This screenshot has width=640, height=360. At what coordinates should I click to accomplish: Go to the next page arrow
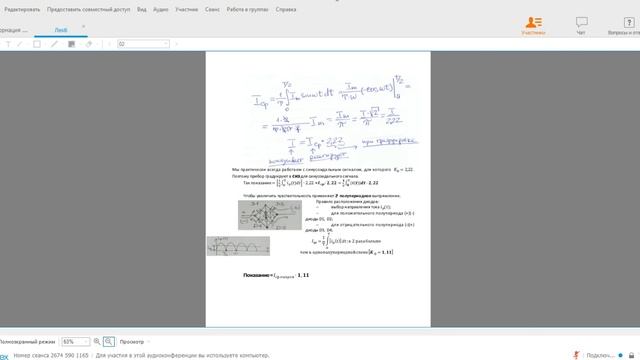coord(176,44)
